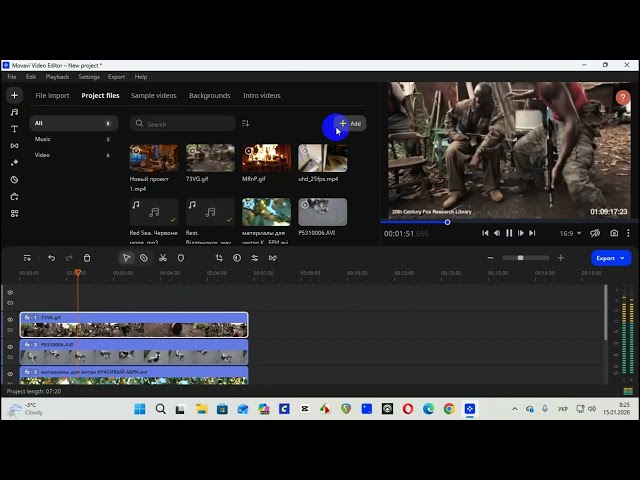
Task: Click the preview progress bar handle
Action: pyautogui.click(x=447, y=222)
